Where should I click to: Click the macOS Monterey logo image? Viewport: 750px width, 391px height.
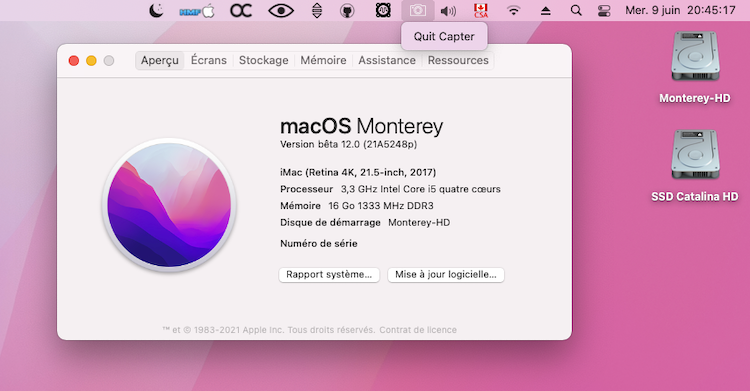coord(169,205)
